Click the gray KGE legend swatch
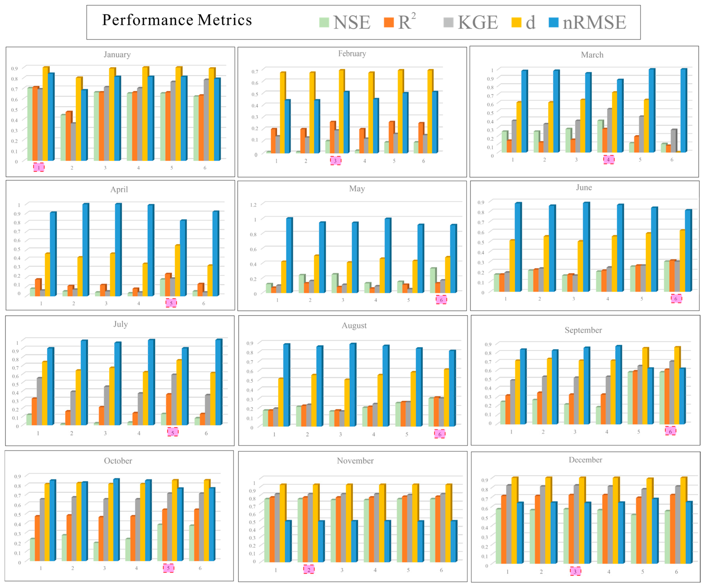 coord(448,22)
